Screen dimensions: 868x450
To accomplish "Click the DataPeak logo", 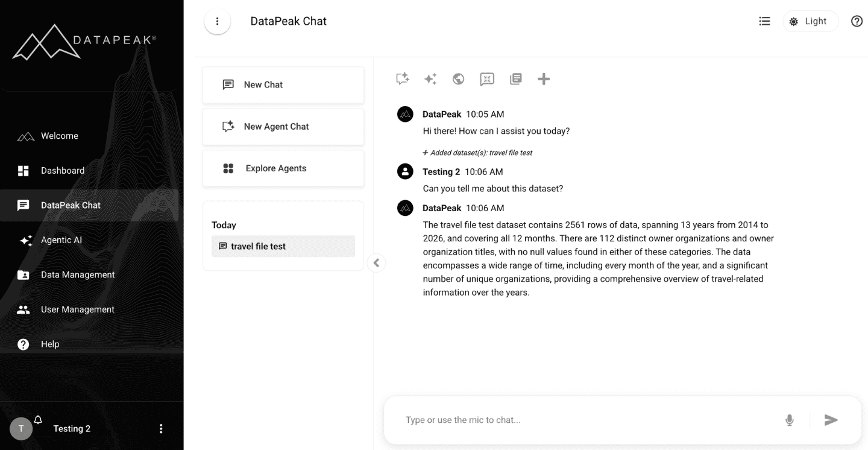I will (84, 43).
